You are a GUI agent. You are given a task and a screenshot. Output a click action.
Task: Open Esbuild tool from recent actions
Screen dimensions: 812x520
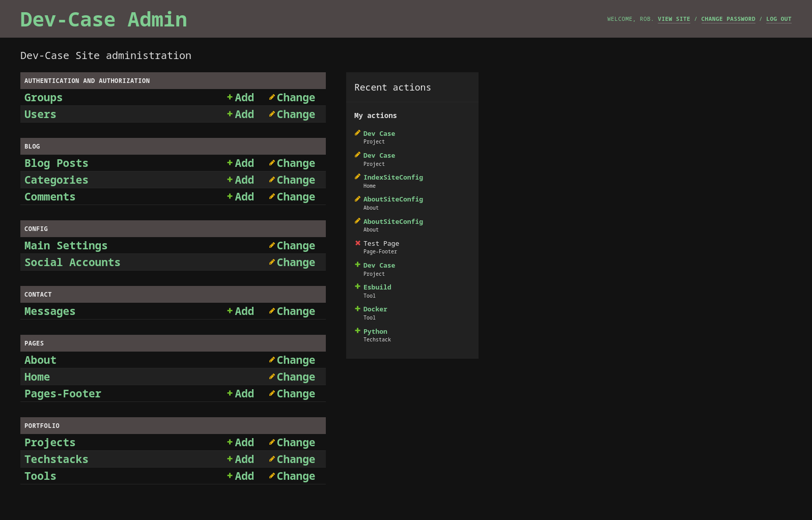tap(377, 287)
